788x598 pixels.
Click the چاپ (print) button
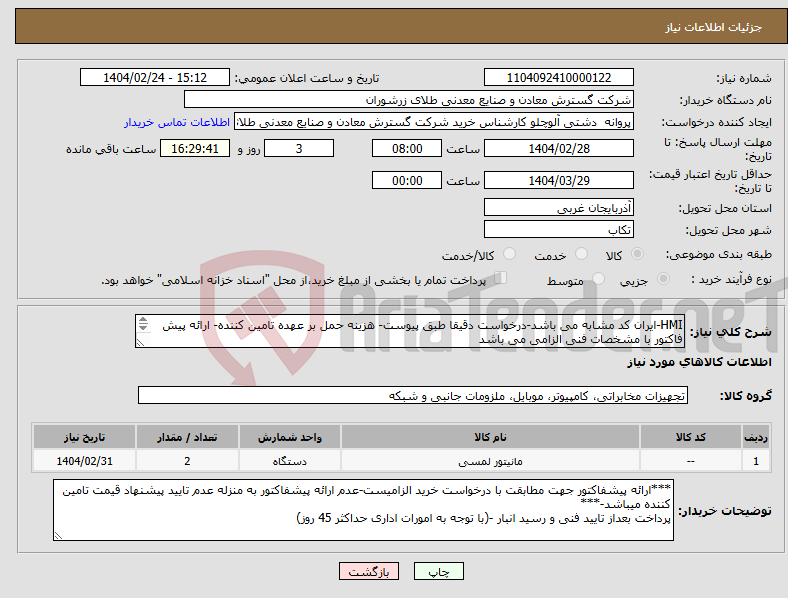pos(438,571)
